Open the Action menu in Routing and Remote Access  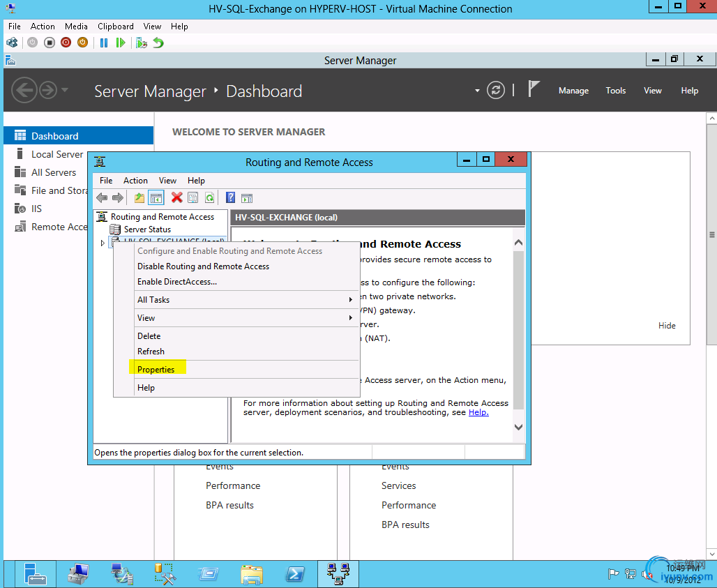coord(135,181)
